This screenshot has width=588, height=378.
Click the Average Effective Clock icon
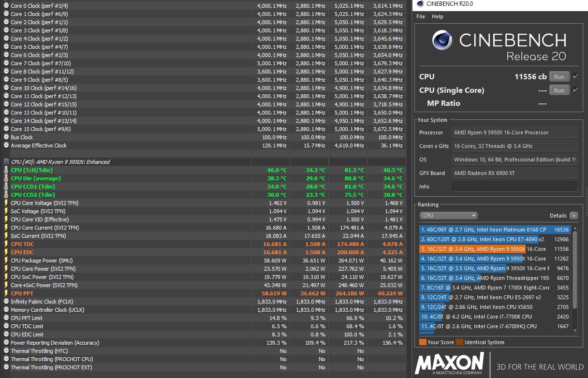[x=6, y=145]
